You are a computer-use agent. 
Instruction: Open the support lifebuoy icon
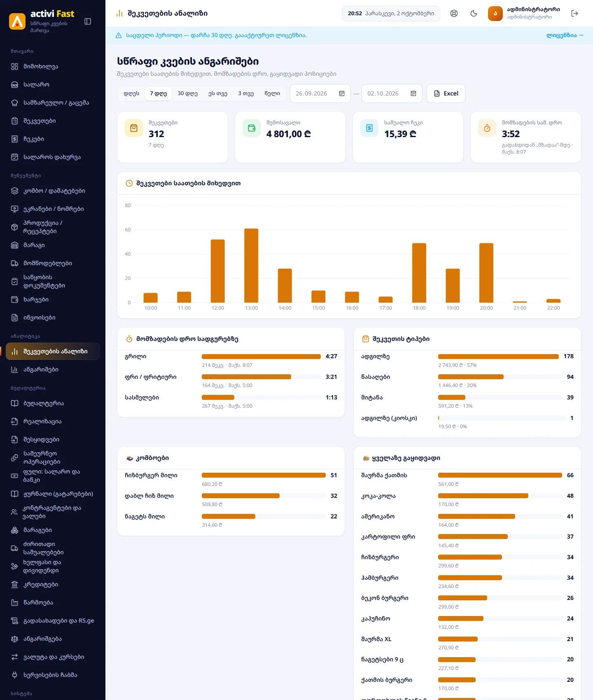tap(454, 14)
